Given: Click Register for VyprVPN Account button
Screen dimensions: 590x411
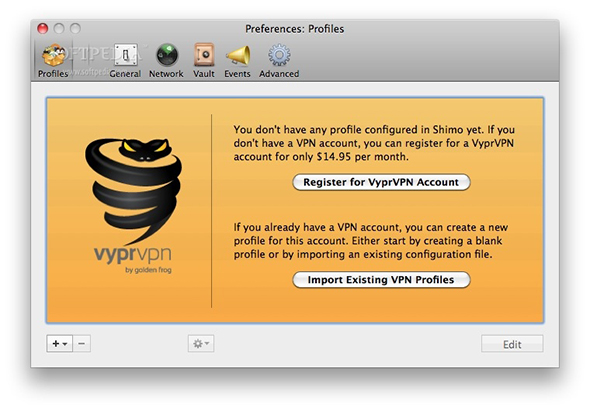Looking at the screenshot, I should (x=381, y=182).
